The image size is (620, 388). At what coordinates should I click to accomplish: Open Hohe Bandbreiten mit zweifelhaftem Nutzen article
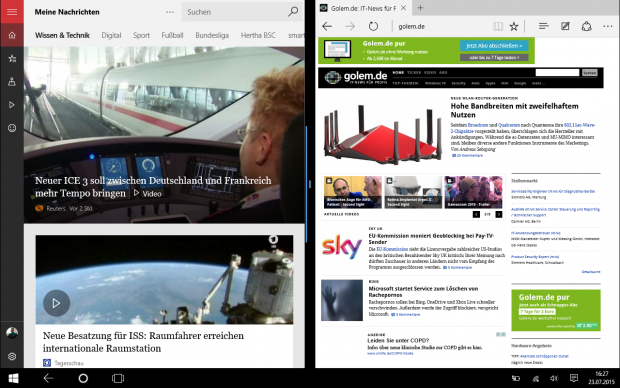point(514,110)
